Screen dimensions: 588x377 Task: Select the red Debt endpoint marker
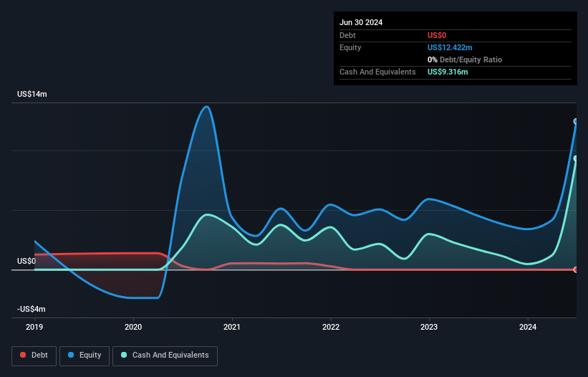click(x=576, y=269)
